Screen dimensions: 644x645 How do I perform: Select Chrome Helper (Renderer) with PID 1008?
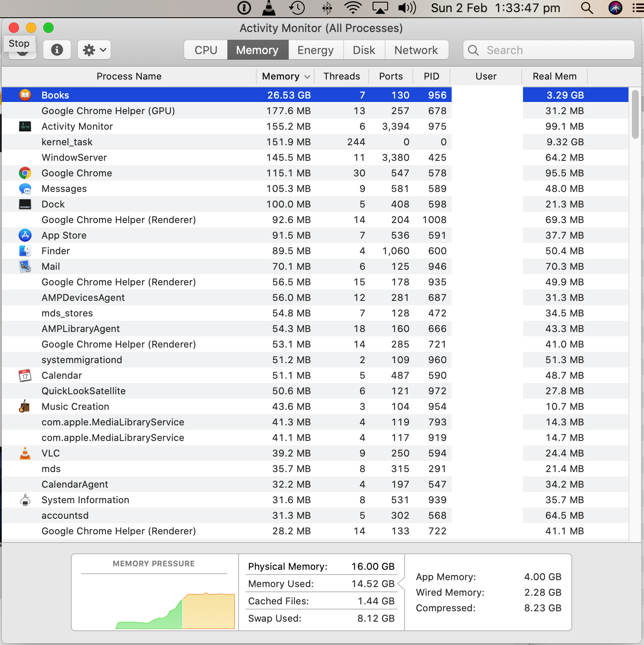tap(315, 220)
